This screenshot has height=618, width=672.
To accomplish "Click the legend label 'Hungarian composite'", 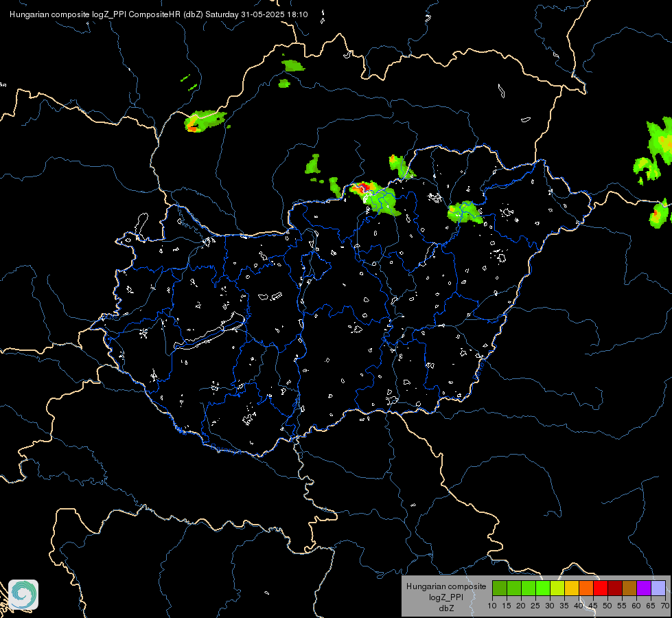I will (x=446, y=586).
